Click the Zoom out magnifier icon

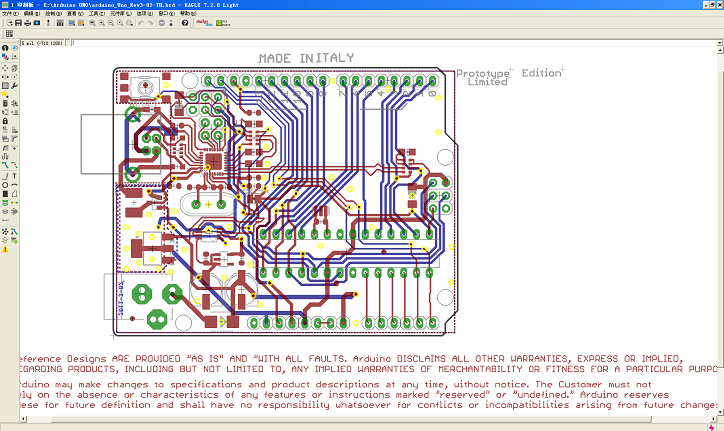tap(111, 23)
